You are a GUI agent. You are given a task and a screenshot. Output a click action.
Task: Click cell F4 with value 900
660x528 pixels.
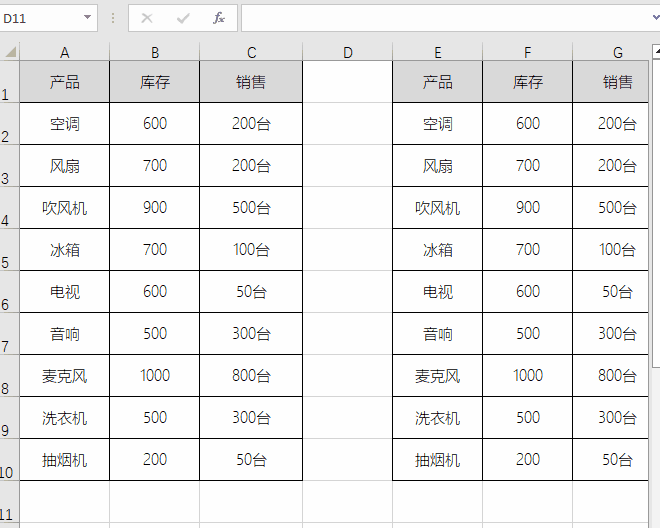527,208
